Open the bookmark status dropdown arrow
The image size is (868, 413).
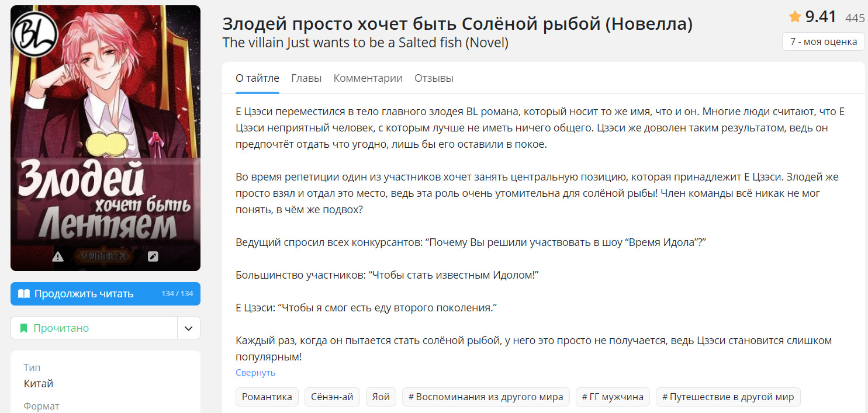point(188,328)
